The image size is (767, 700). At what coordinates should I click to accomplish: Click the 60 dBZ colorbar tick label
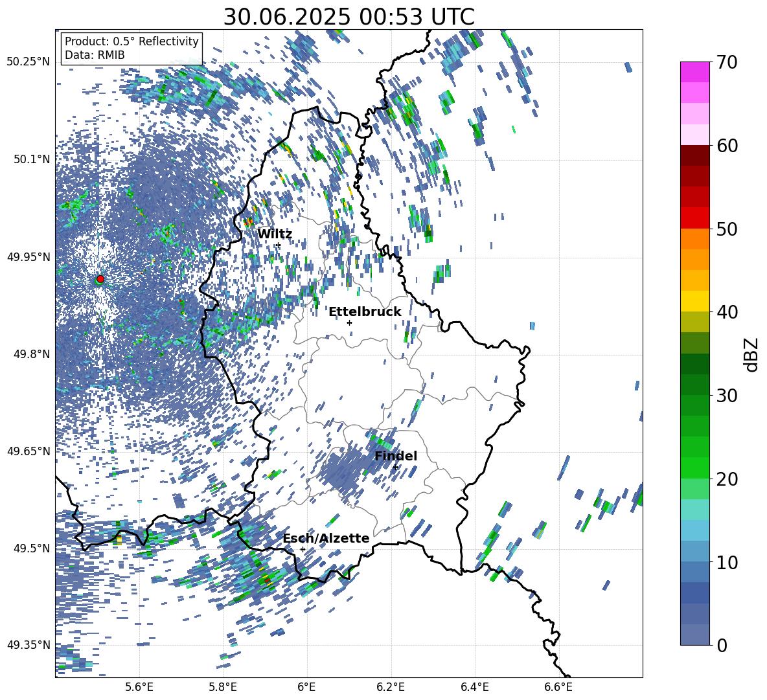[727, 146]
